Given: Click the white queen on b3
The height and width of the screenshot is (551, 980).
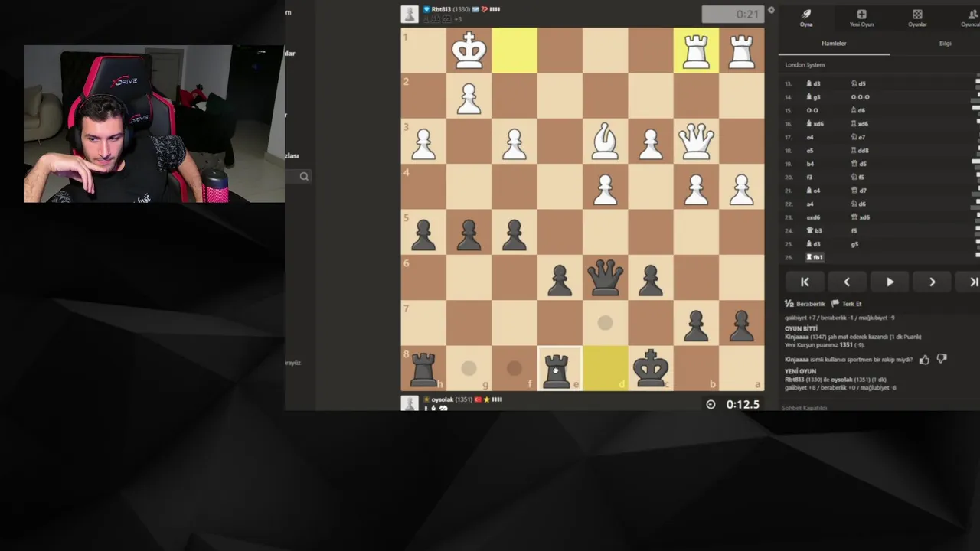Looking at the screenshot, I should pos(696,142).
